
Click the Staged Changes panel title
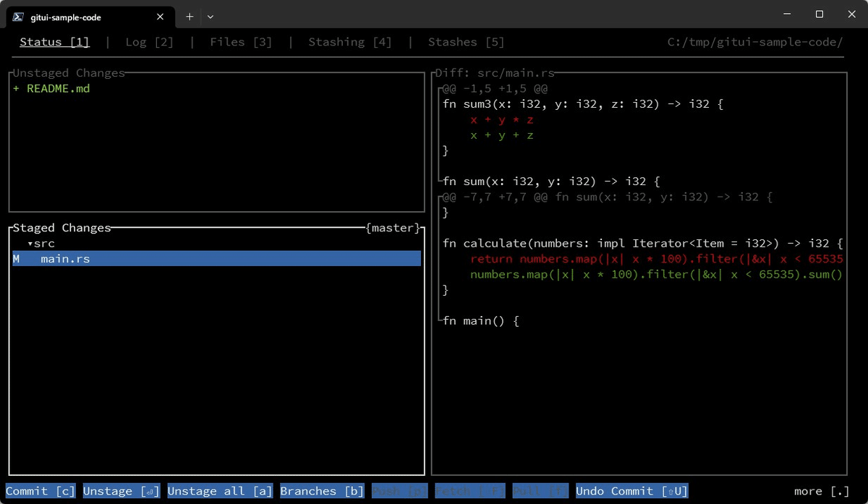point(61,228)
